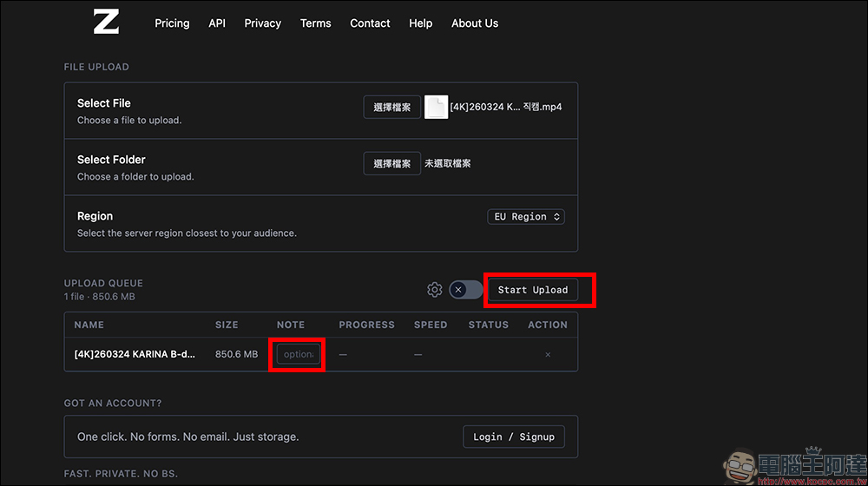The width and height of the screenshot is (868, 486).
Task: Click the '1 file · 850.6 MB' summary
Action: pos(100,297)
